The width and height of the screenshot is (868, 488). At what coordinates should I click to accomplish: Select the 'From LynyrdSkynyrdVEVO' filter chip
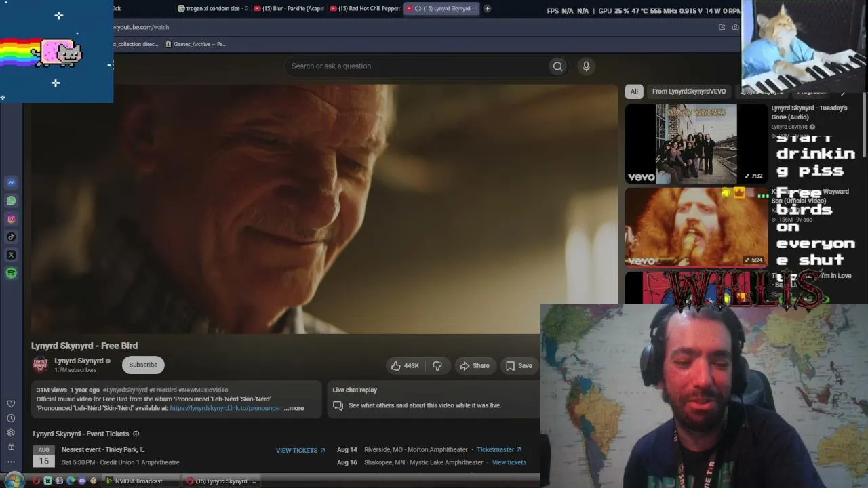click(689, 91)
